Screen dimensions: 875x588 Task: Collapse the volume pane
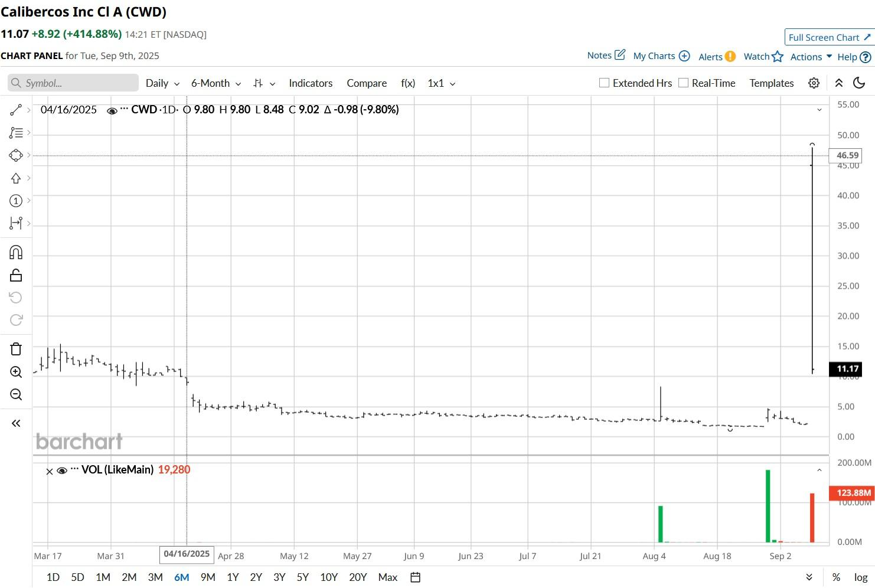[x=819, y=471]
